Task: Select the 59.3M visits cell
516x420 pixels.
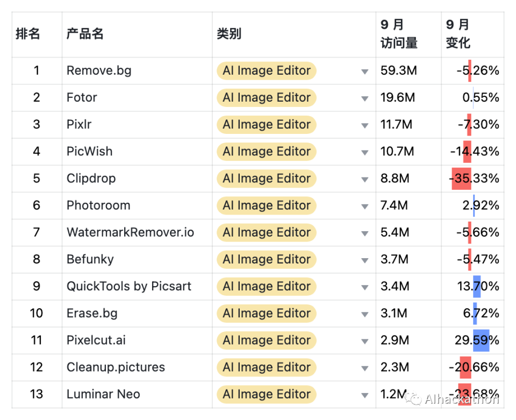Action: tap(399, 70)
